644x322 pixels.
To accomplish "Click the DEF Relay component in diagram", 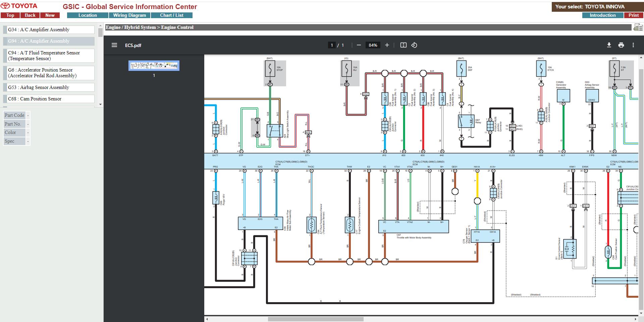I will 466,121.
